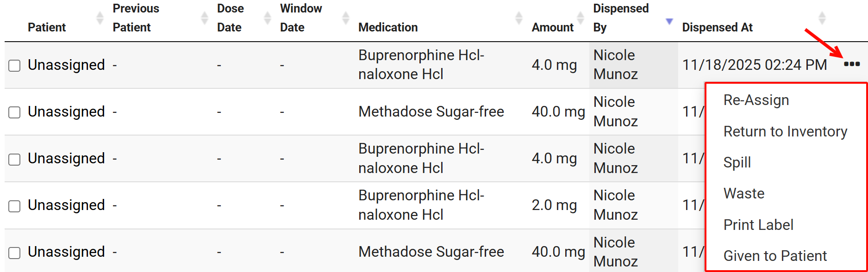Click Spill in the context menu

[737, 162]
